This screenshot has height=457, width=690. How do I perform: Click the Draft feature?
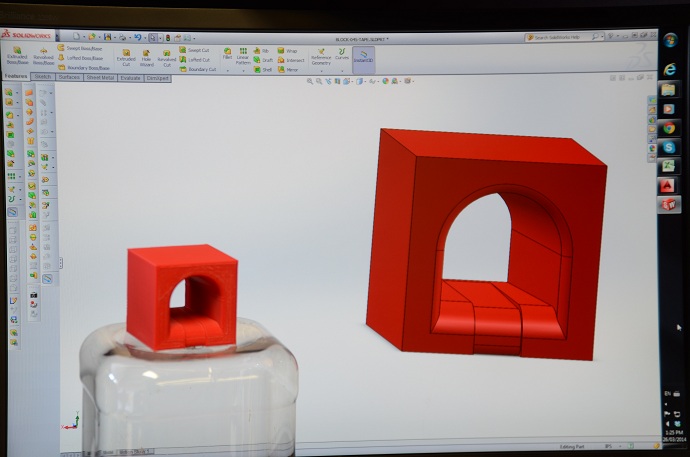(263, 60)
